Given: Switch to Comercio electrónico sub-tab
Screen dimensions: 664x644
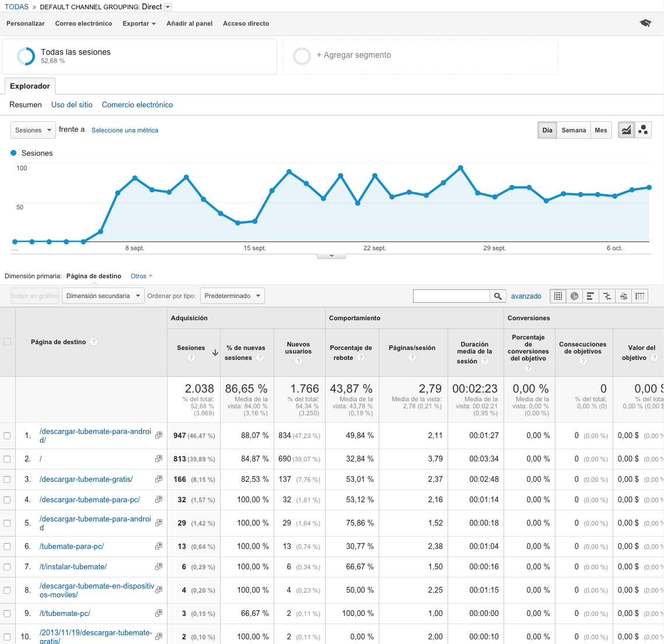Looking at the screenshot, I should 137,104.
